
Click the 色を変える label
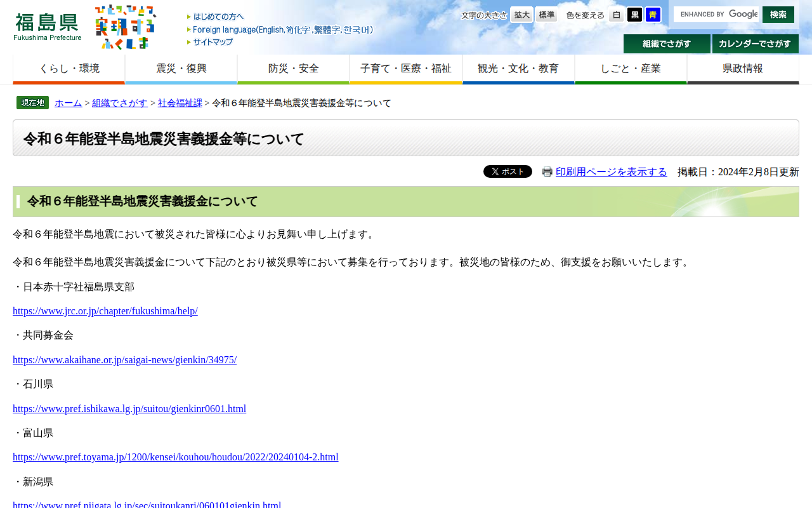586,15
